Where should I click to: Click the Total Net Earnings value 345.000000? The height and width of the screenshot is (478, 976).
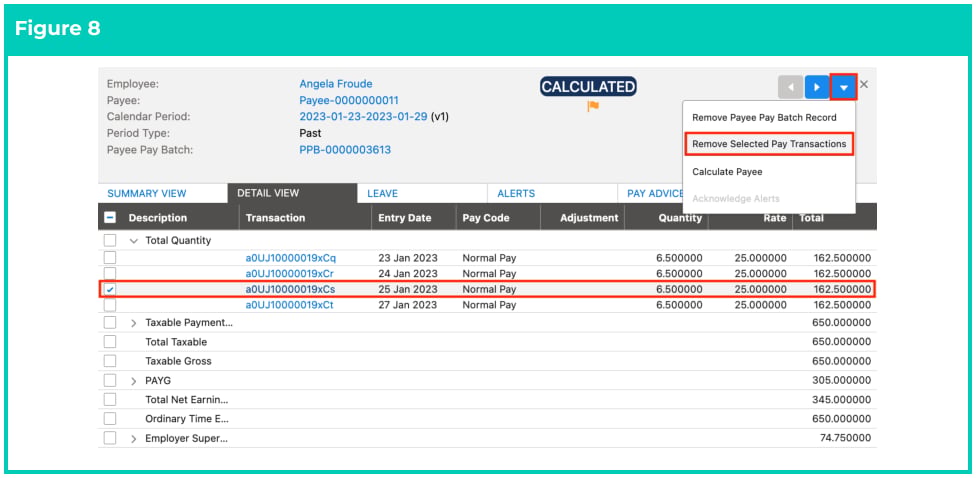[x=842, y=400]
